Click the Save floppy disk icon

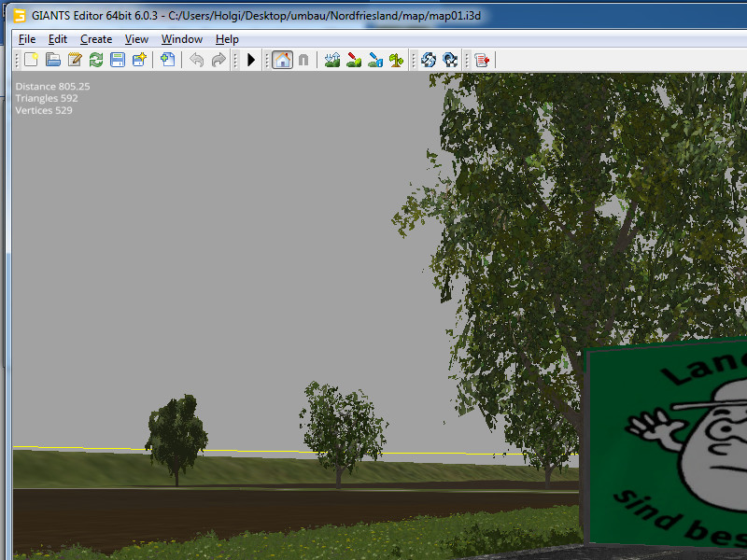[x=118, y=60]
